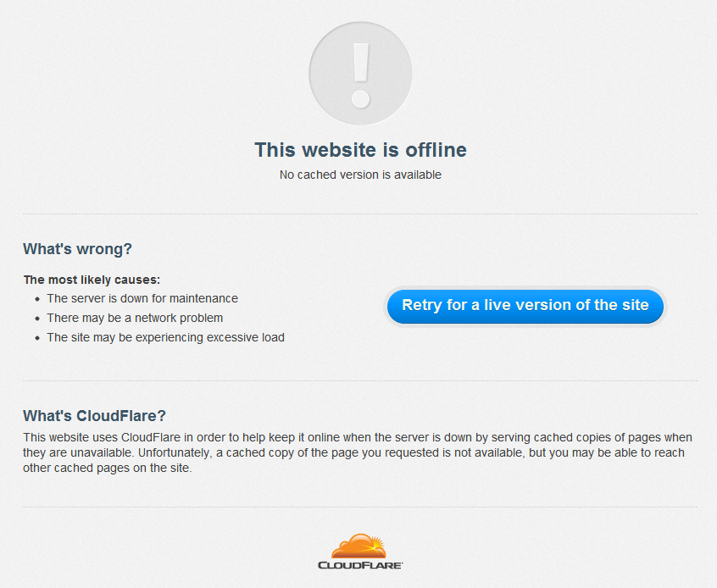Screen dimensions: 717x588
Task: Click the 'What's wrong?' section heading
Action: coord(77,249)
